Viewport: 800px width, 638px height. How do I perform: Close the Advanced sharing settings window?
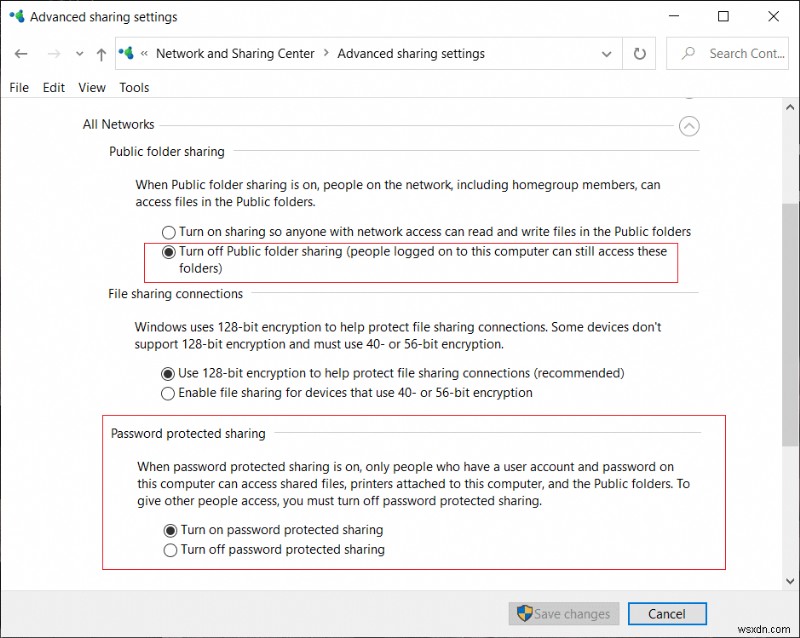[x=773, y=16]
